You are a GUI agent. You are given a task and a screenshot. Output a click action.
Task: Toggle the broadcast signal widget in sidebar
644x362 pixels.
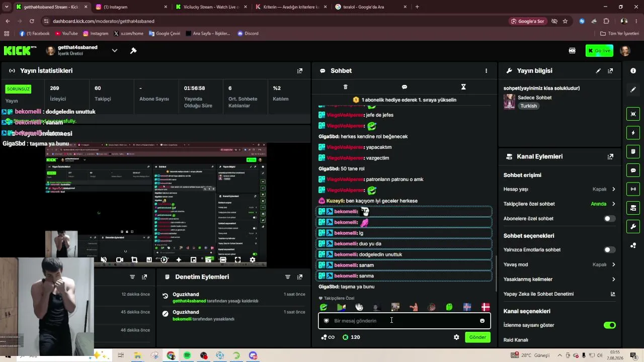[x=633, y=189]
